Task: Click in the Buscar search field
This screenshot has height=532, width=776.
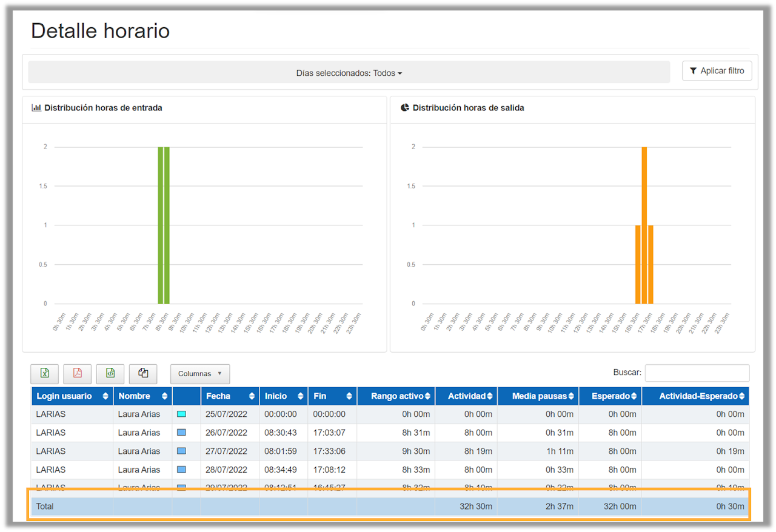Action: [x=697, y=373]
